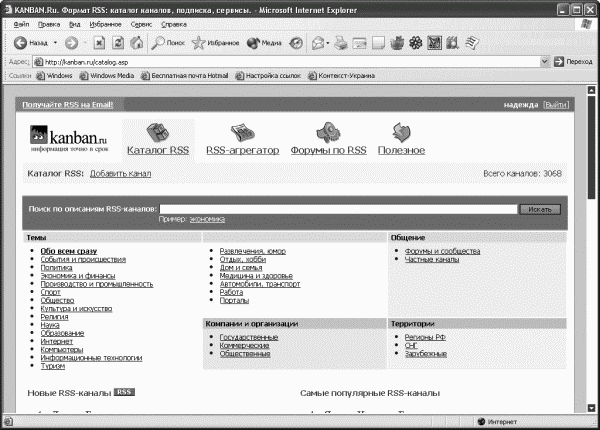Click the Искать search button
Viewport: 600px width, 430px height.
click(540, 209)
